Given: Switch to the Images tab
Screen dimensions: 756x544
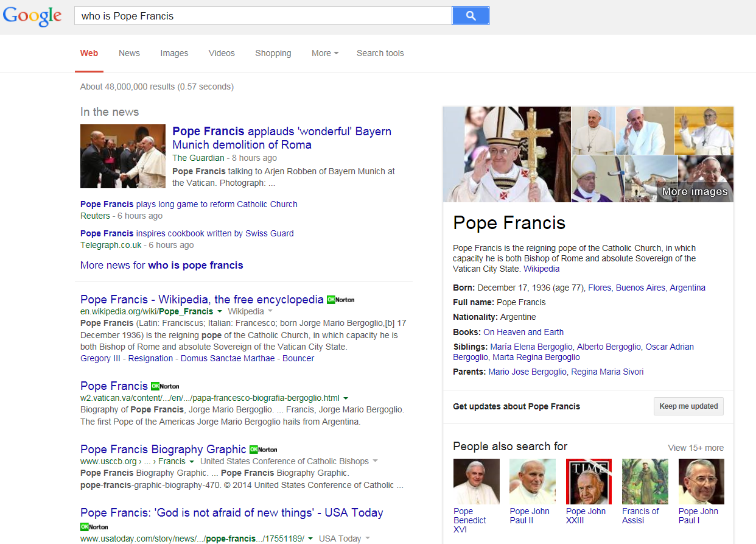Looking at the screenshot, I should click(x=174, y=53).
